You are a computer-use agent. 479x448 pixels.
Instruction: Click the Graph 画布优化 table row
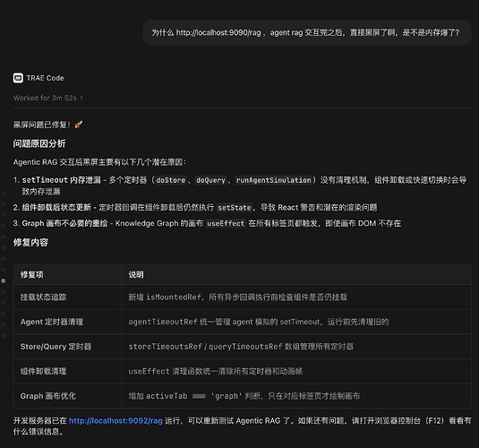point(243,396)
